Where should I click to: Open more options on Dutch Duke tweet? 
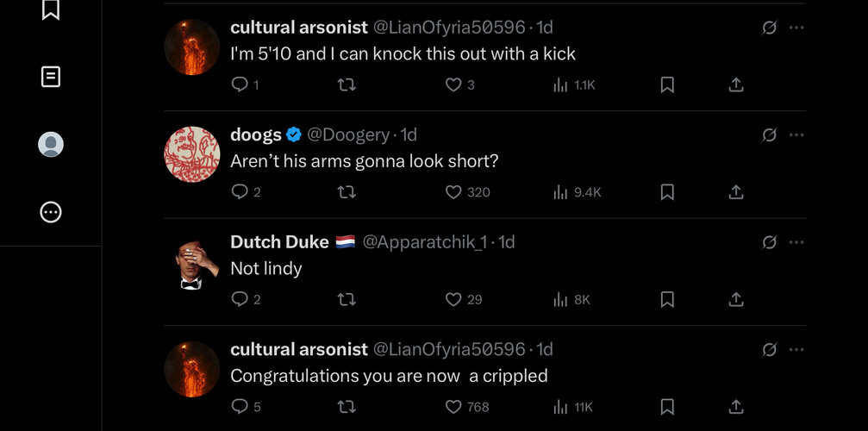[796, 241]
